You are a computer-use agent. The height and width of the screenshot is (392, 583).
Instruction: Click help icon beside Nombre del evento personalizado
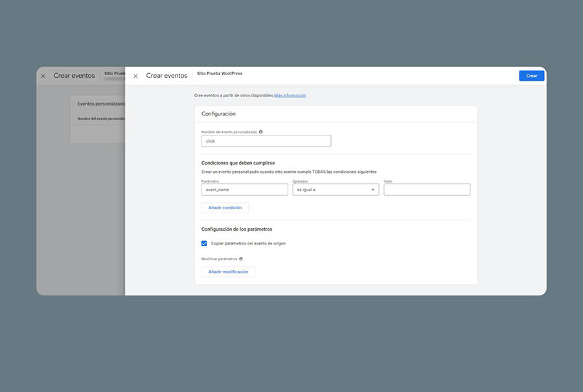(260, 132)
